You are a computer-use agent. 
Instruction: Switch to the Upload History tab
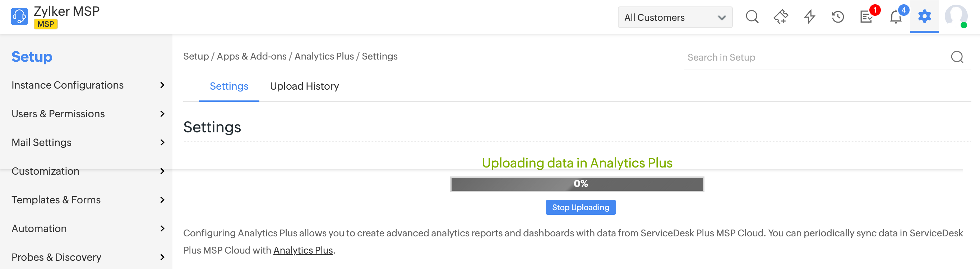[x=304, y=86]
